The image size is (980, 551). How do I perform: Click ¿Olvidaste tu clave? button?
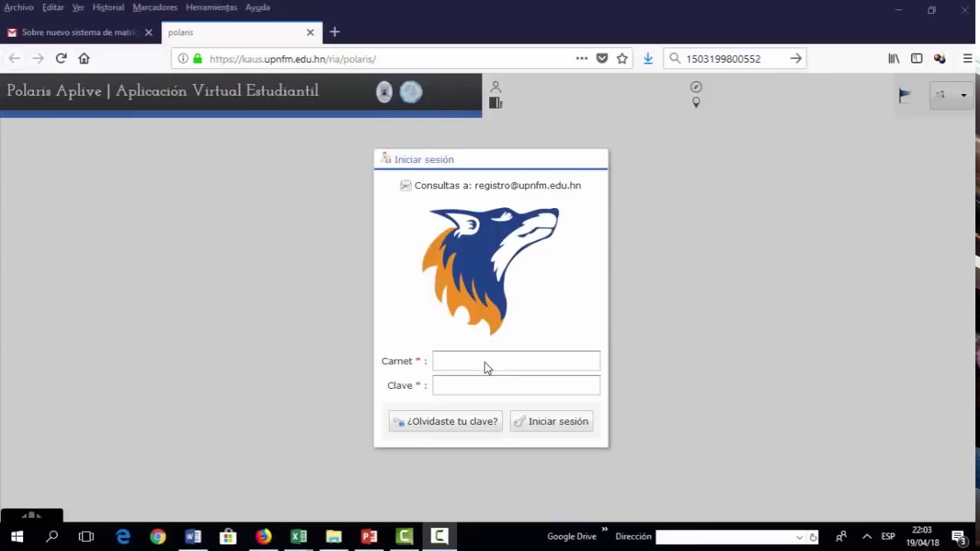pos(446,421)
